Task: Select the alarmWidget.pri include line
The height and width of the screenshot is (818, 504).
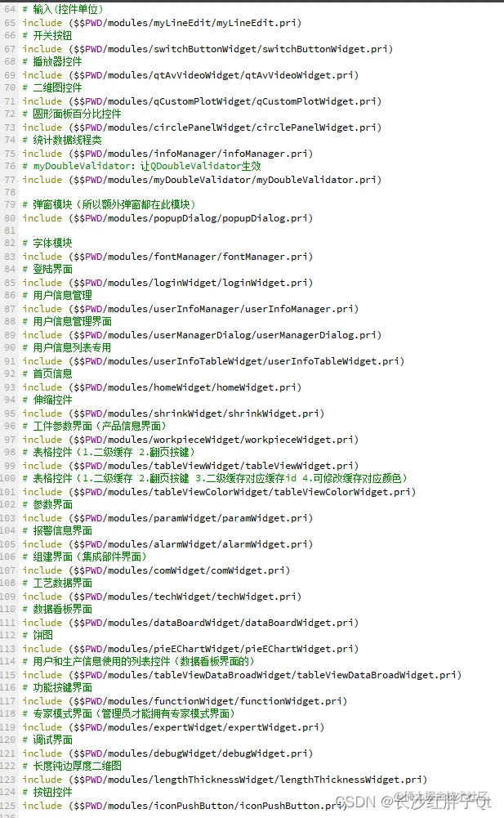Action: (x=167, y=544)
